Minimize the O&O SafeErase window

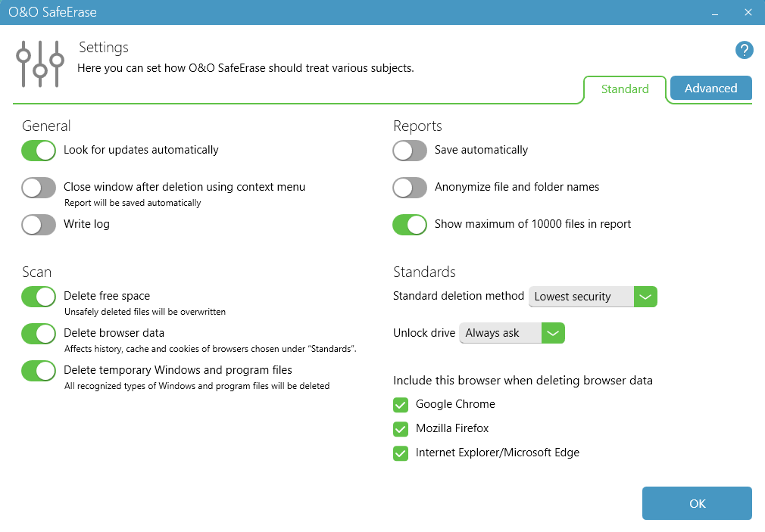(713, 12)
